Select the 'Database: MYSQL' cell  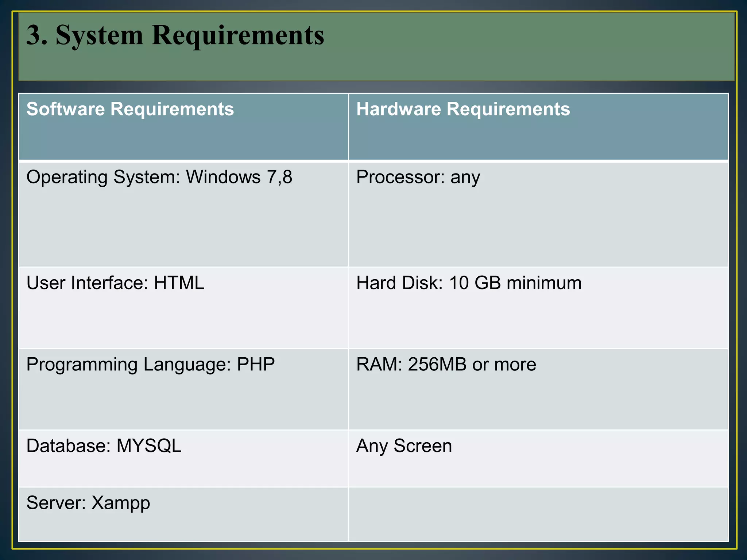coord(104,446)
